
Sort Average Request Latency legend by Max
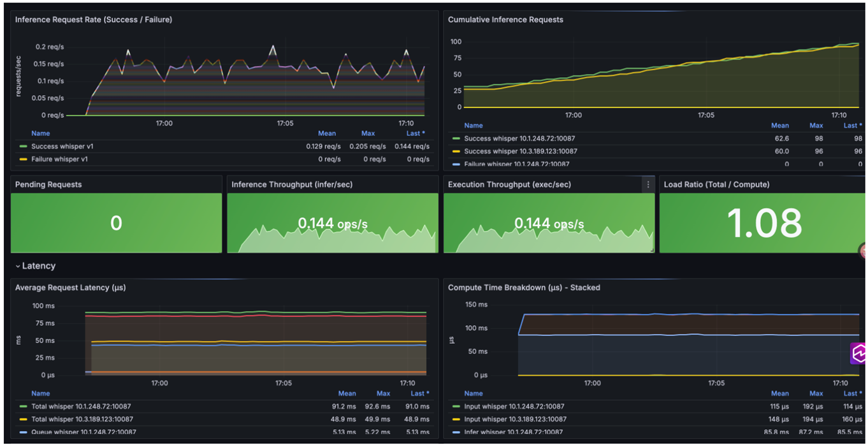(x=383, y=393)
